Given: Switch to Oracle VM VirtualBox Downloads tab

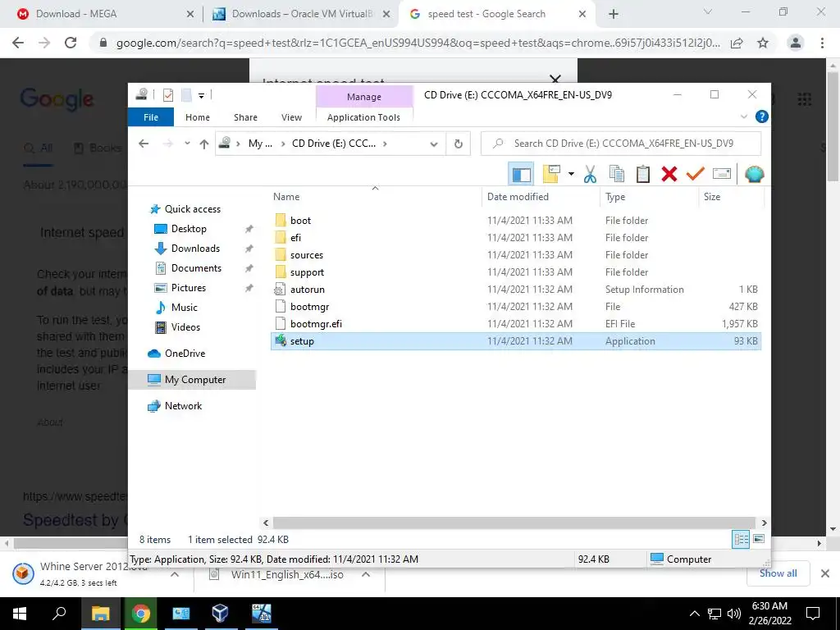Looking at the screenshot, I should pos(301,14).
